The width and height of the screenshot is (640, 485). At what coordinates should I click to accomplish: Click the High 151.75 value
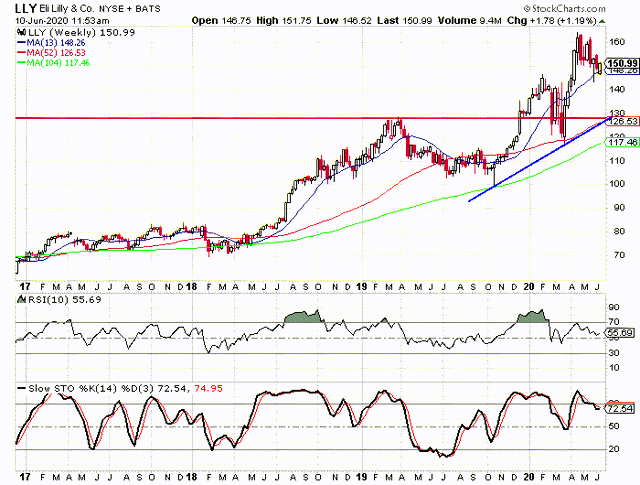coord(284,20)
